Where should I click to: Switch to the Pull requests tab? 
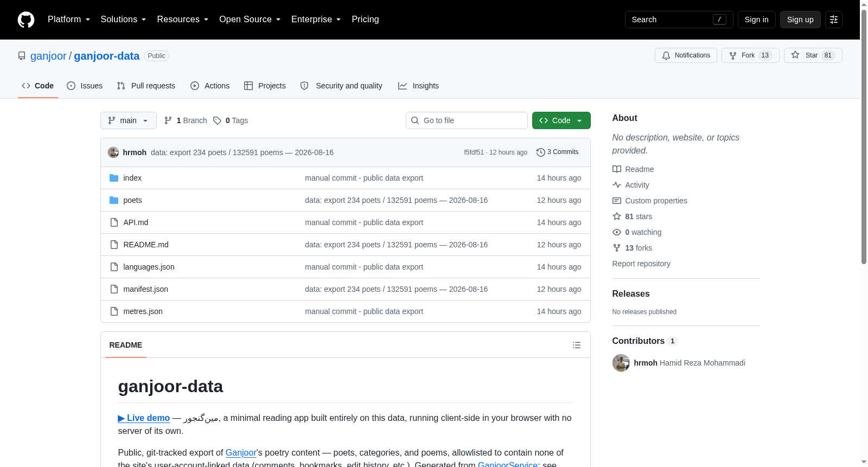(146, 86)
